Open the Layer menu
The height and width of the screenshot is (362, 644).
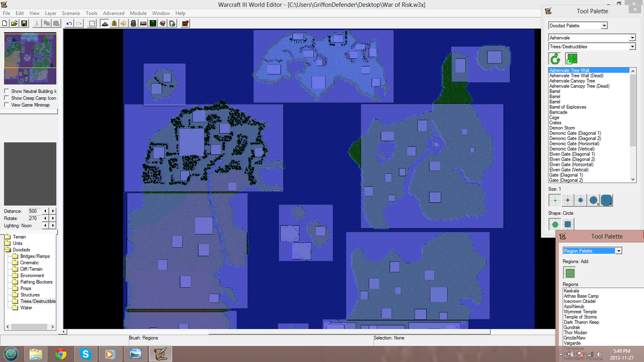point(50,13)
